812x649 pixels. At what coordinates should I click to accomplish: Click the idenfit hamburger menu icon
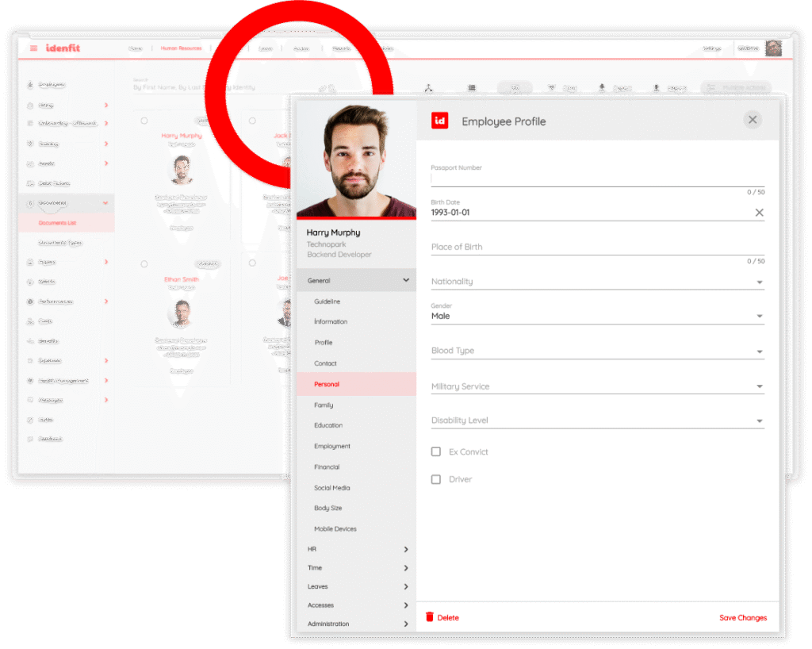coord(33,48)
